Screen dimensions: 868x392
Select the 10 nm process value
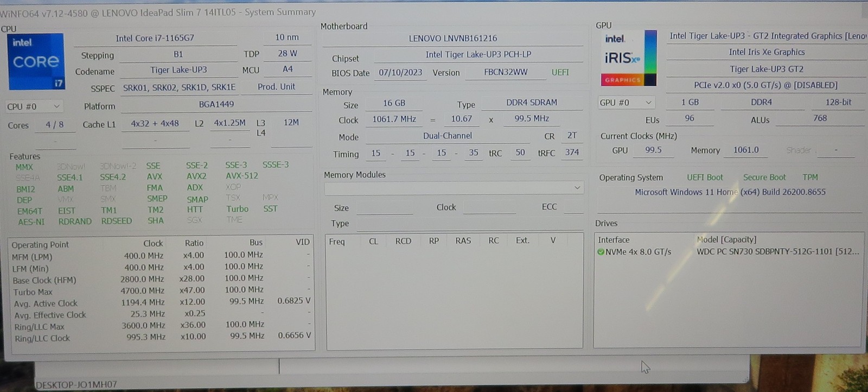click(x=286, y=37)
